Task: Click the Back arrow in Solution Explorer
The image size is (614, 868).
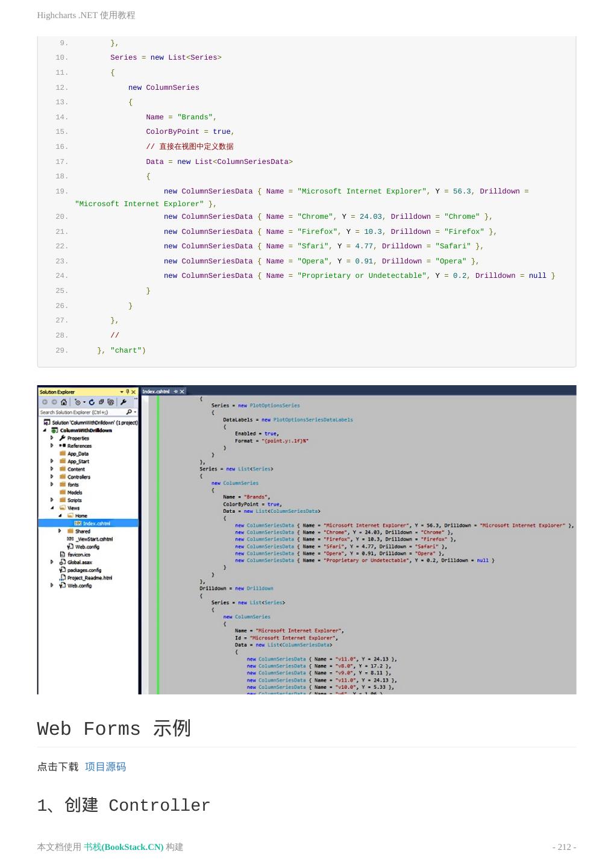Action: 45,402
